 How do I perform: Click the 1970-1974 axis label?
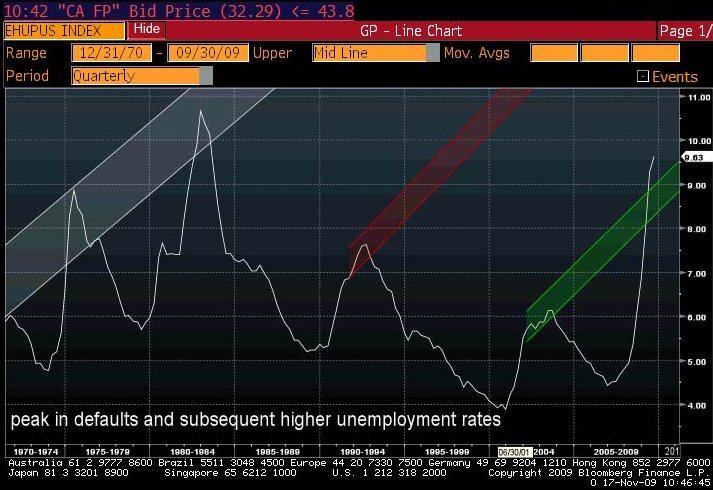click(36, 452)
